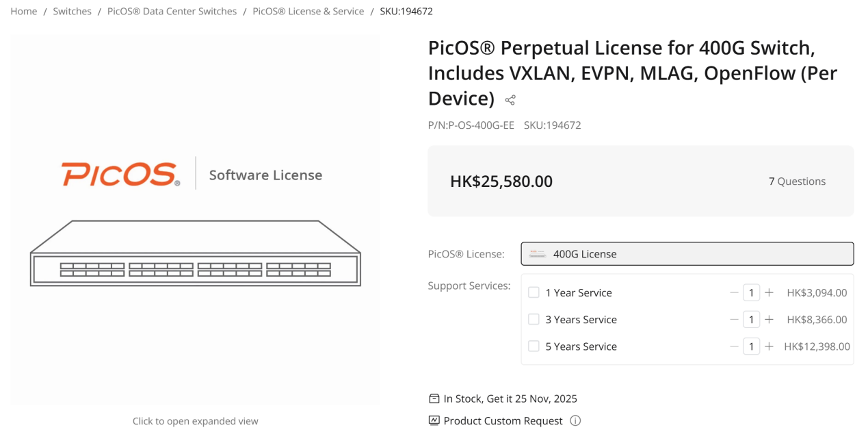View the 7 Questions link

[x=797, y=181]
